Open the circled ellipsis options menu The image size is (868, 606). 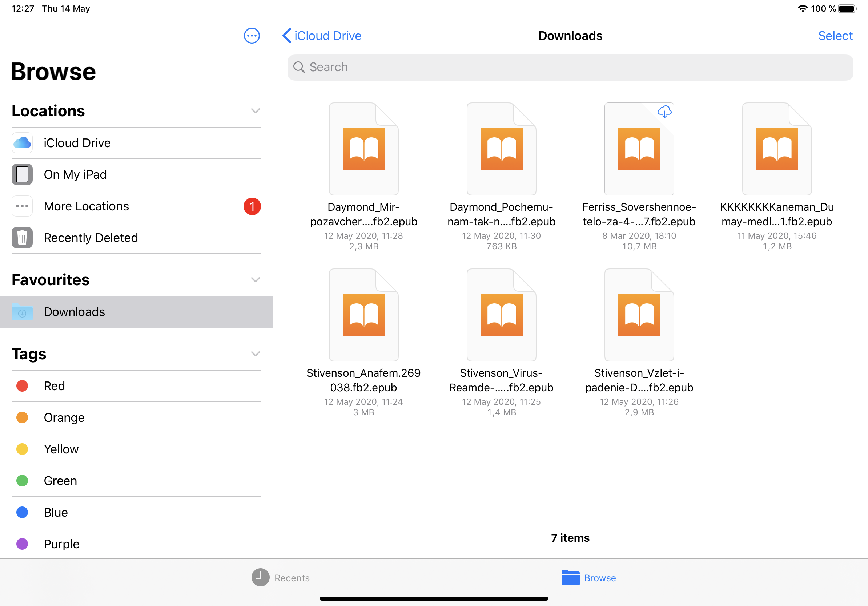[x=252, y=36]
